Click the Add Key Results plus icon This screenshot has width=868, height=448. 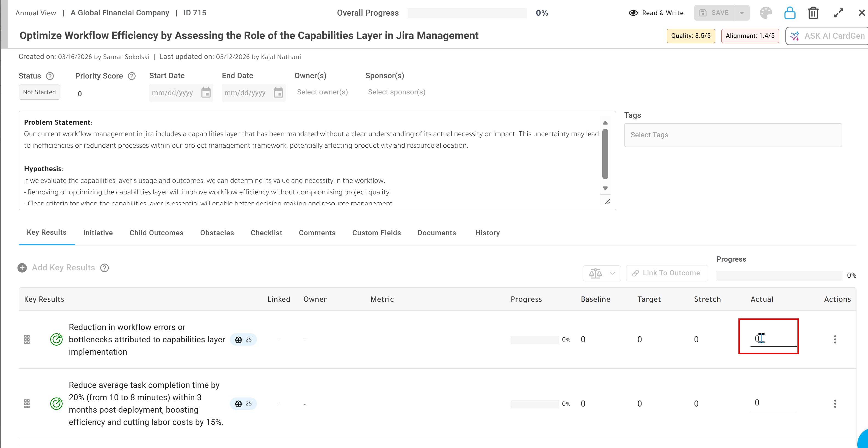[22, 268]
